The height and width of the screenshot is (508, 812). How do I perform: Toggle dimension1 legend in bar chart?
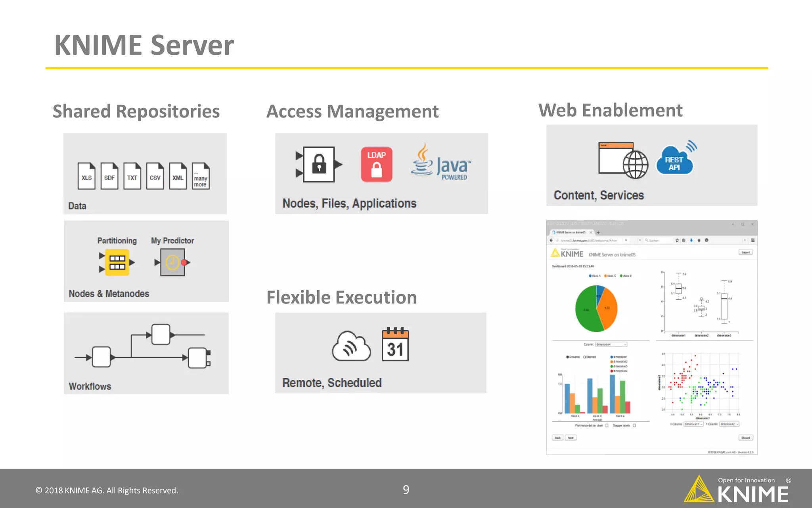(619, 357)
